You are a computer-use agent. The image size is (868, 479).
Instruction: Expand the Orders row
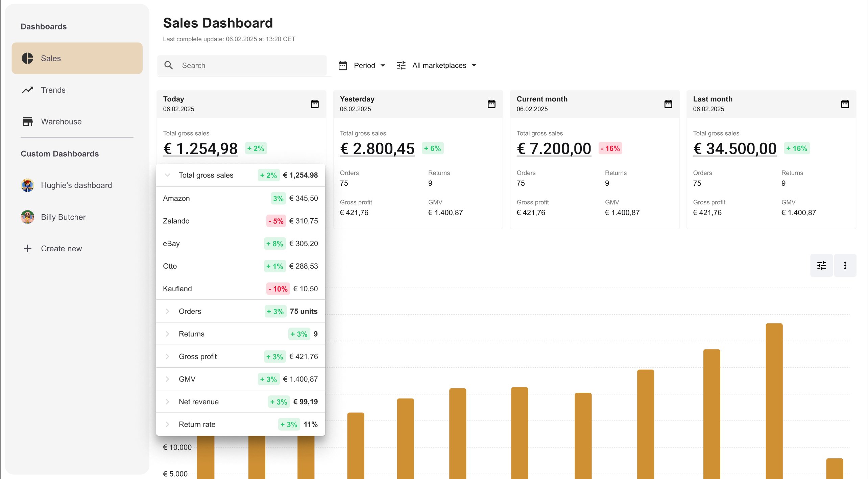tap(167, 311)
